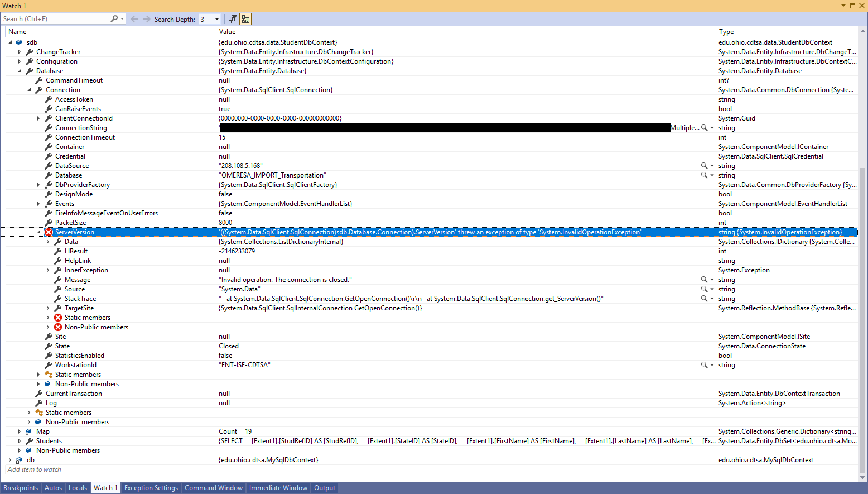Open text visualizer for DataSource value
Image resolution: width=868 pixels, height=494 pixels.
click(704, 166)
